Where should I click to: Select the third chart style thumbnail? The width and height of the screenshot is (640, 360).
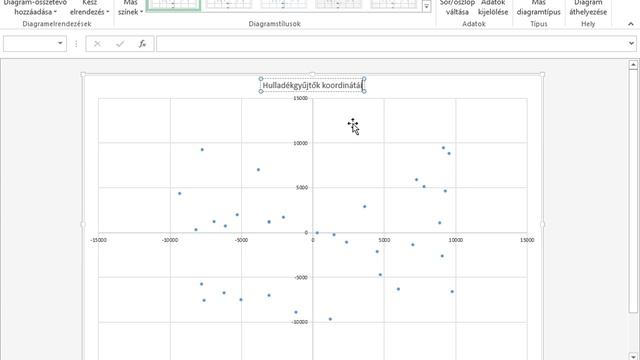[x=283, y=5]
